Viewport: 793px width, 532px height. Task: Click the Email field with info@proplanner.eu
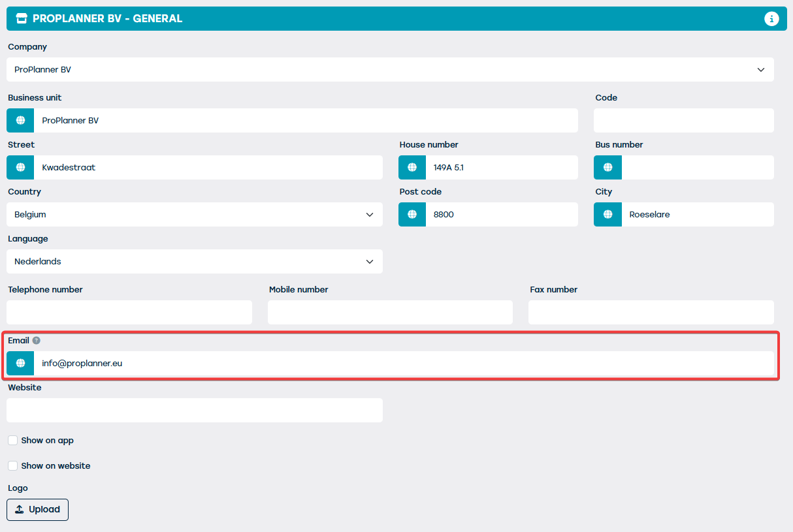click(x=404, y=364)
